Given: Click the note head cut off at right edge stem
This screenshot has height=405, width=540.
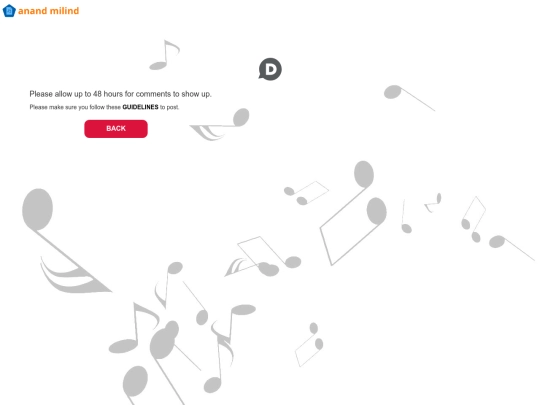Looking at the screenshot, I should click(x=511, y=248).
